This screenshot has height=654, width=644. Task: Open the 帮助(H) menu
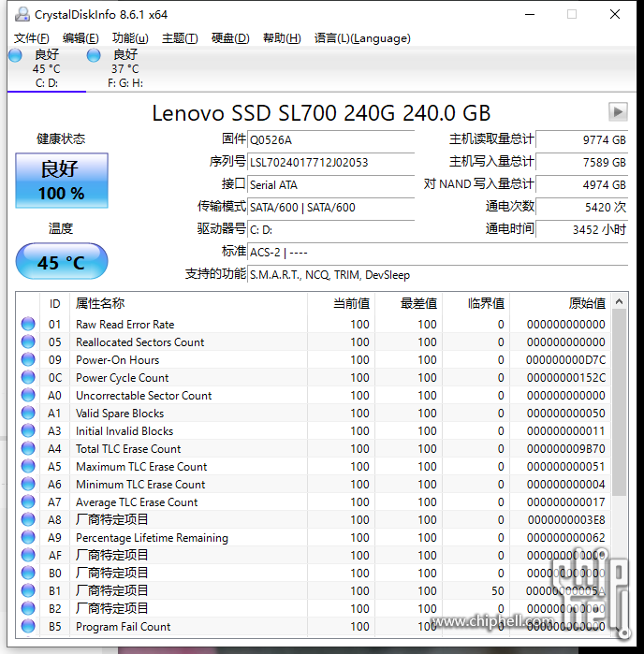tap(282, 38)
